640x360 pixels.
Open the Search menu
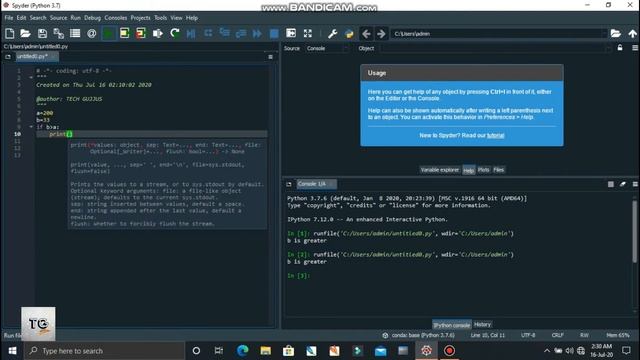click(x=38, y=18)
